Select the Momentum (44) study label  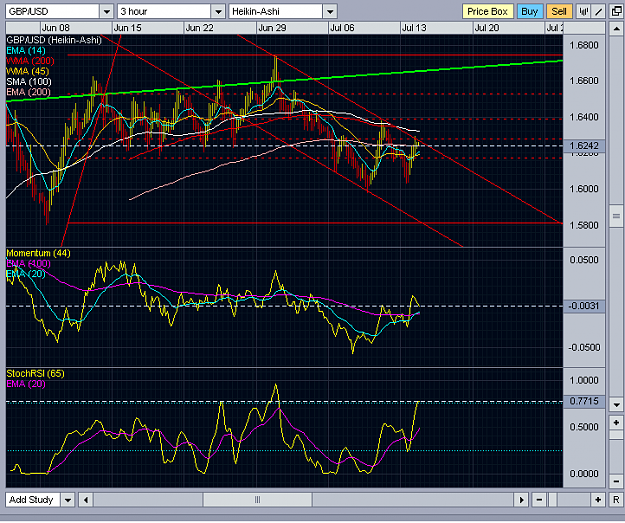pyautogui.click(x=38, y=253)
